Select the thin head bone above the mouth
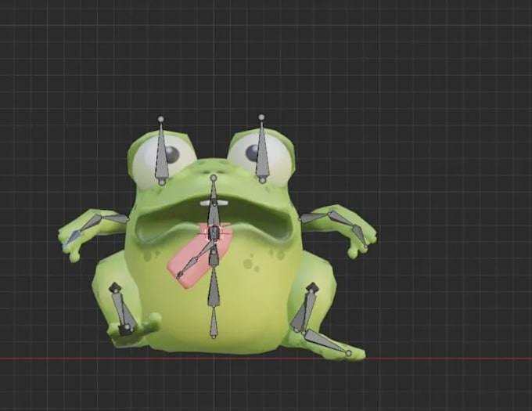Screen dimensions: 532x411 tap(213, 190)
